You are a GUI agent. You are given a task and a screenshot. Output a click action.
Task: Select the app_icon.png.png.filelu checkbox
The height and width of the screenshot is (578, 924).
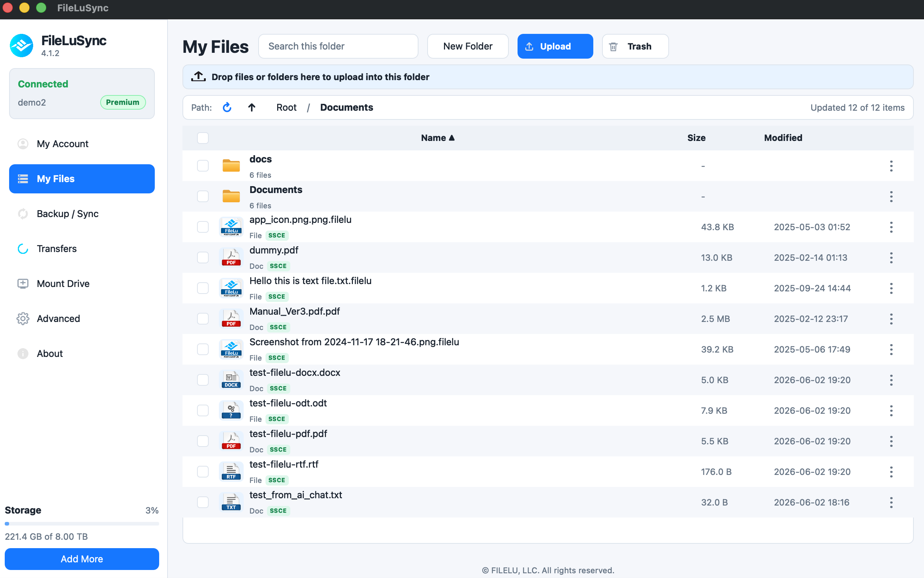click(x=203, y=227)
